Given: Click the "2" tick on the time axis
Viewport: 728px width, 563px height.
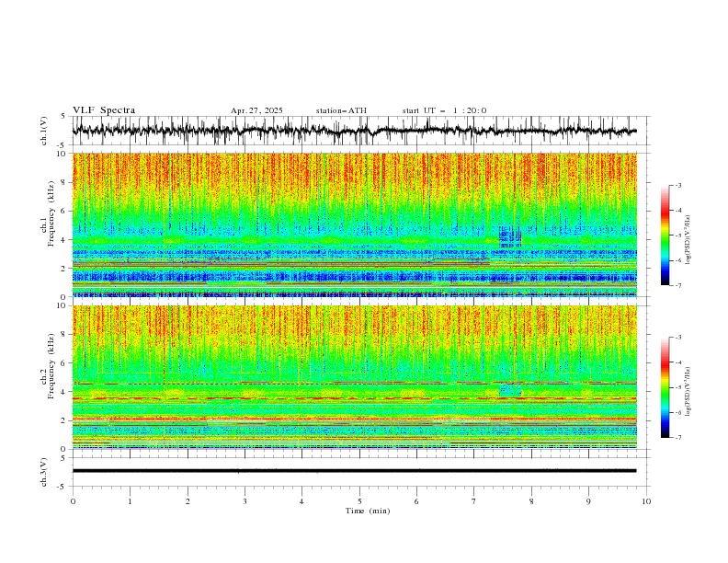Looking at the screenshot, I should pyautogui.click(x=188, y=501).
